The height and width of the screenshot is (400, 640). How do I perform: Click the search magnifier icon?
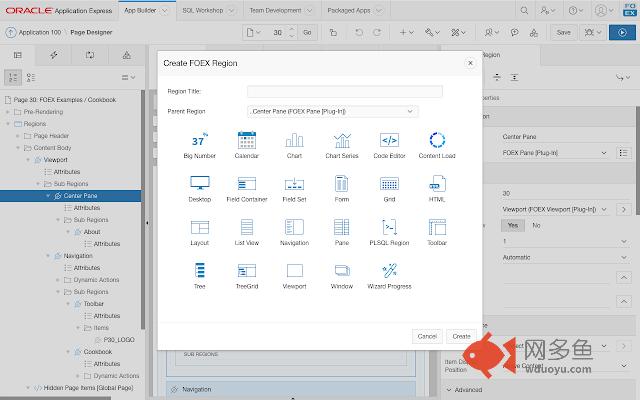click(x=524, y=11)
